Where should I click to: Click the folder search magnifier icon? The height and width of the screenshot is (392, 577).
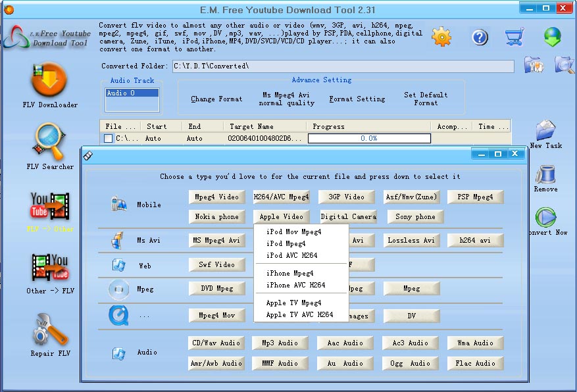[x=564, y=65]
